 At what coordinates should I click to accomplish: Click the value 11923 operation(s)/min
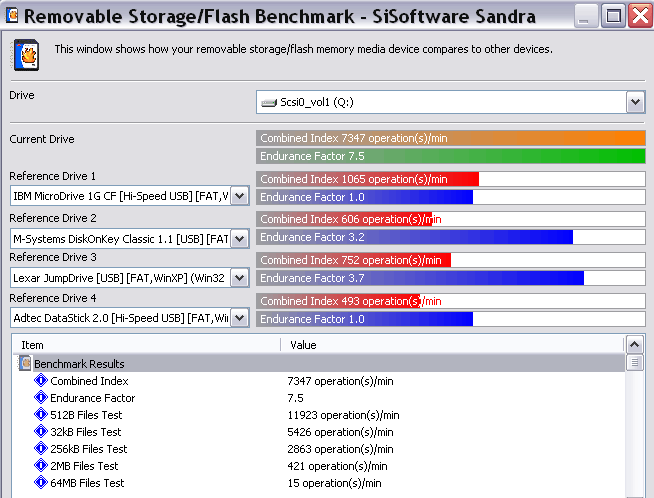click(x=343, y=415)
